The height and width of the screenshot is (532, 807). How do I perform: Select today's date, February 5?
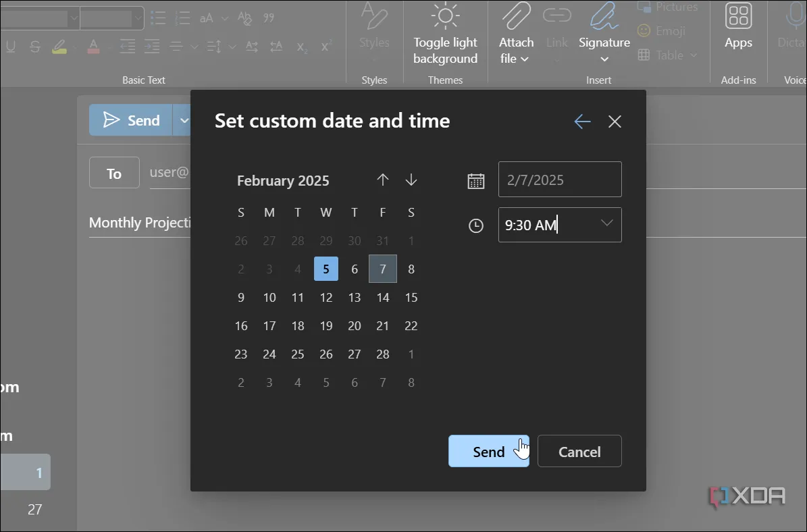point(326,269)
